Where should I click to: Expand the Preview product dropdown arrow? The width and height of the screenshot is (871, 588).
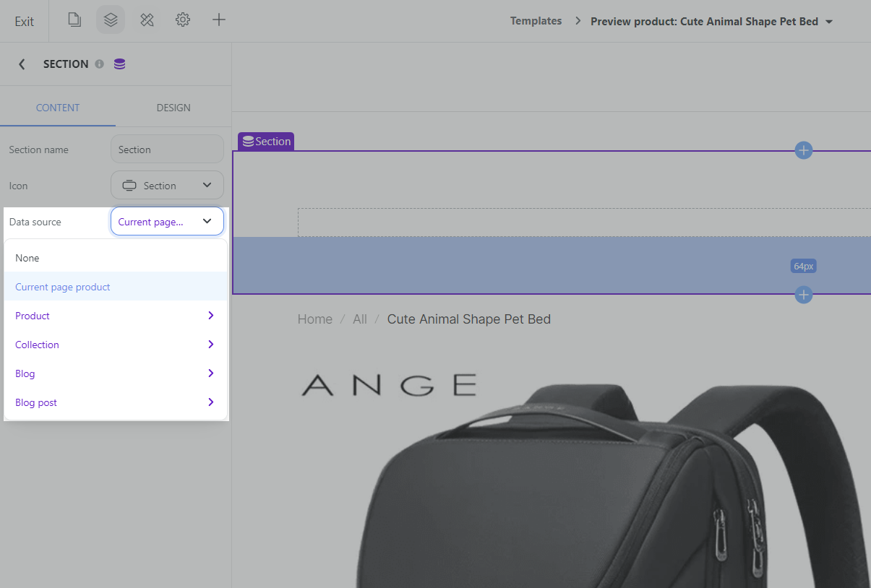pos(829,22)
